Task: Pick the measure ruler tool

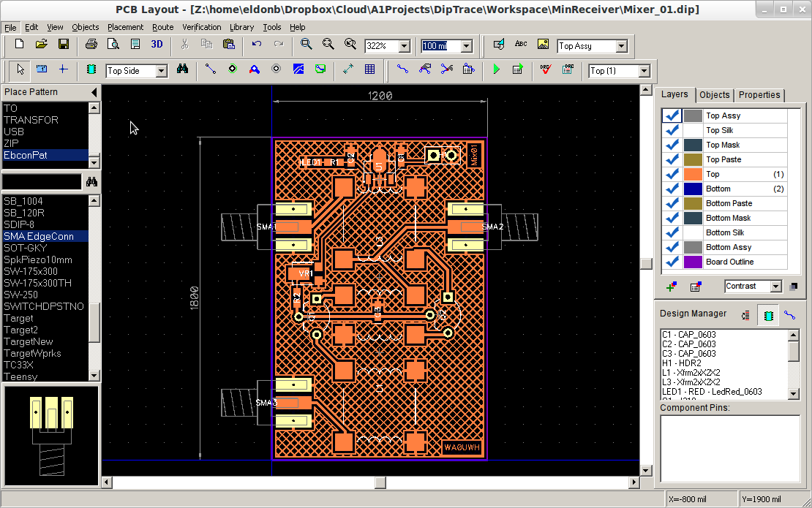Action: (x=42, y=69)
